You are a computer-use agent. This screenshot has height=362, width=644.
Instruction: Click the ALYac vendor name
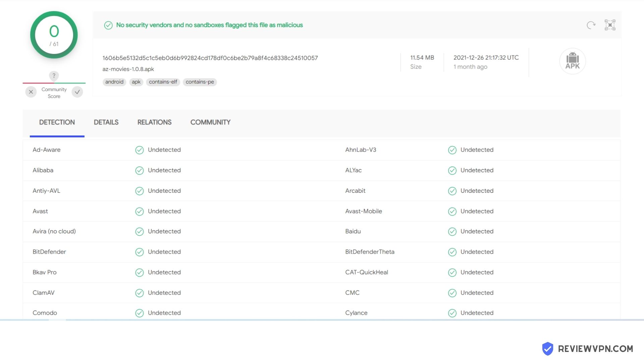pyautogui.click(x=354, y=170)
